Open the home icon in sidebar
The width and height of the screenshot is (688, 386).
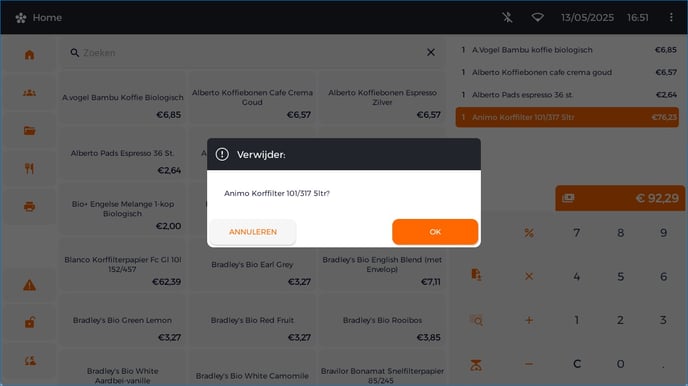[29, 54]
